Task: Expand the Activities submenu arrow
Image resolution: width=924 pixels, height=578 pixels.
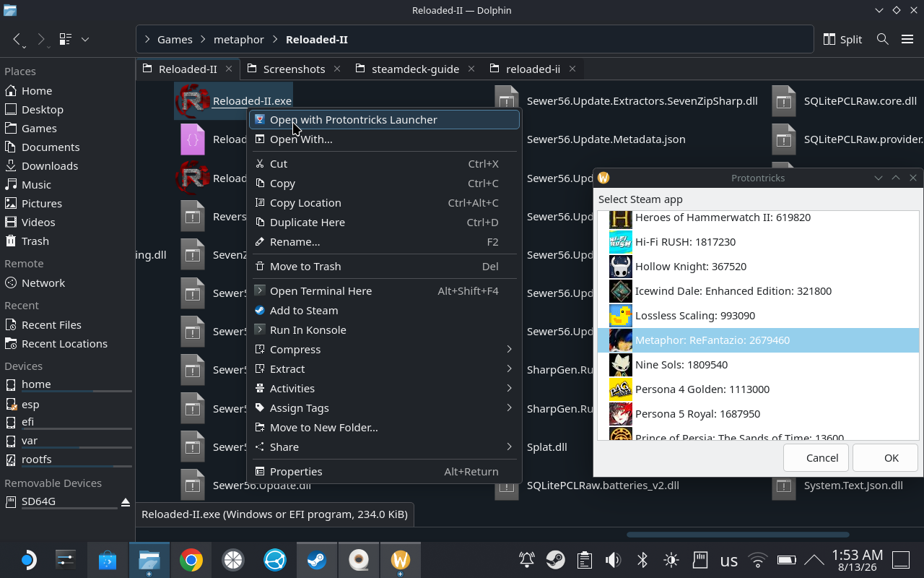Action: click(509, 388)
